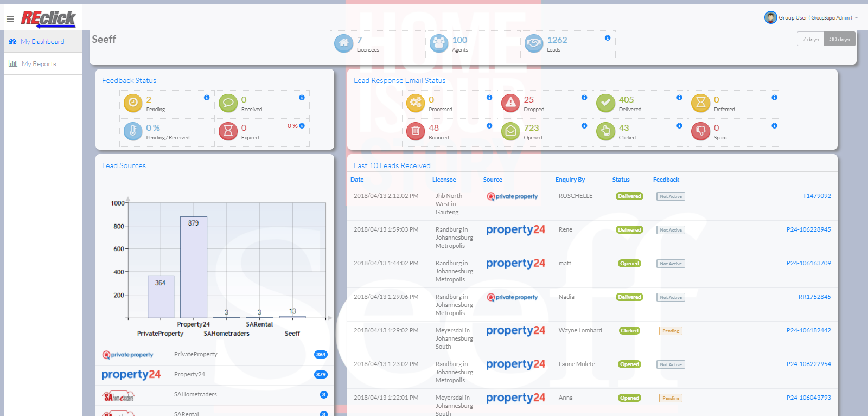The width and height of the screenshot is (868, 416).
Task: Click info icon next to Pending feedback
Action: (207, 98)
